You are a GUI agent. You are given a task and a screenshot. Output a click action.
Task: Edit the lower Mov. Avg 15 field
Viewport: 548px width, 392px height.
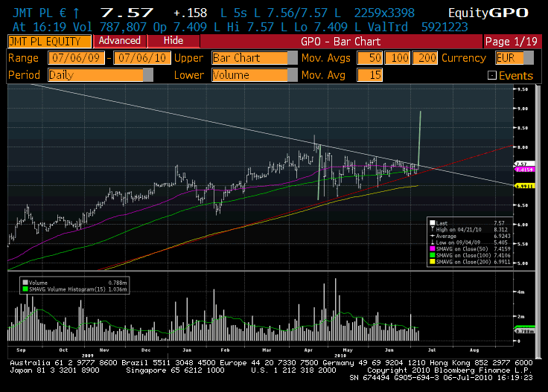tap(370, 75)
